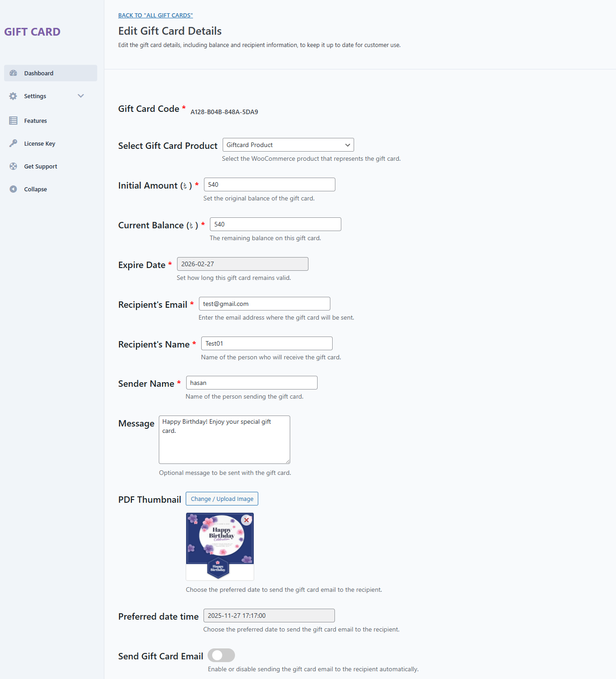Click the Change / Upload Image button
The height and width of the screenshot is (679, 616).
click(222, 499)
